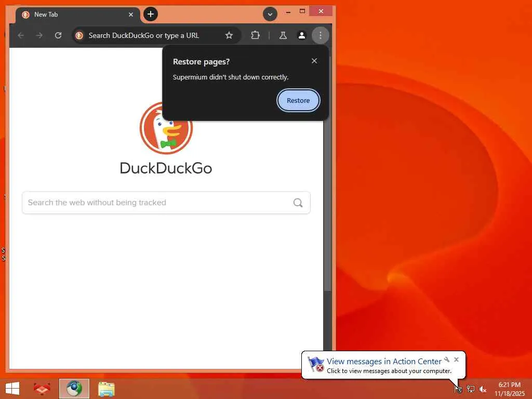Click the Restore button in the dialog
Image resolution: width=532 pixels, height=399 pixels.
298,100
